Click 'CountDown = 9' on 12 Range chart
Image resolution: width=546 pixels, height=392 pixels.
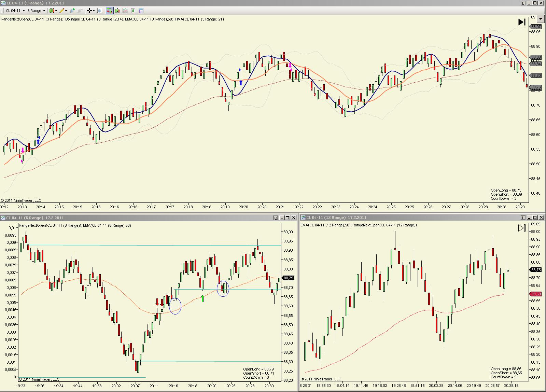pyautogui.click(x=504, y=377)
